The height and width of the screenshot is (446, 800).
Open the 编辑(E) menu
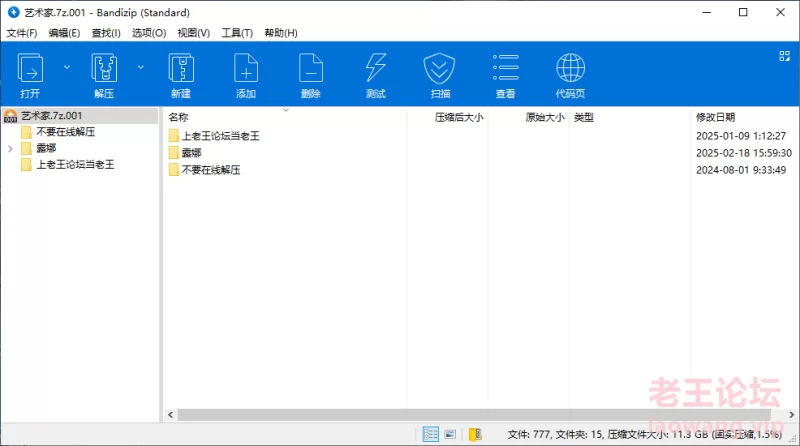(x=64, y=33)
